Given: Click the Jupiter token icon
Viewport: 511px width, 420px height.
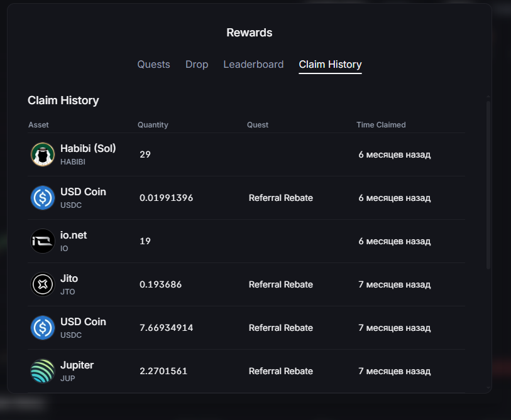Looking at the screenshot, I should click(x=43, y=371).
